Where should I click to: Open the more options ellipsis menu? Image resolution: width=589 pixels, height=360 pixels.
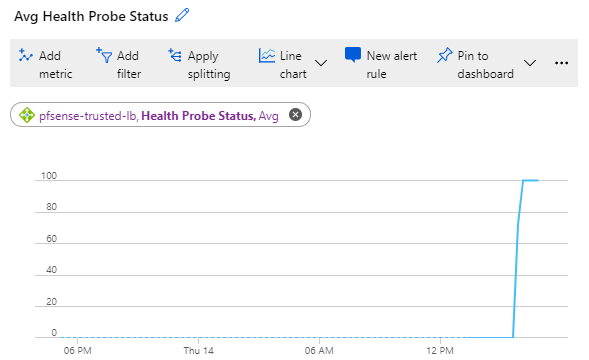561,63
